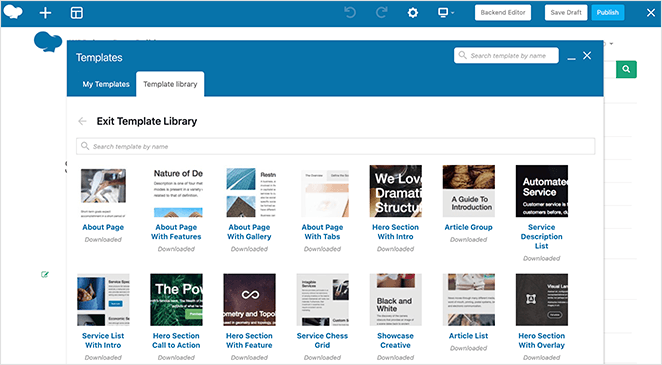Click the blue cloud site logo on page

point(47,41)
